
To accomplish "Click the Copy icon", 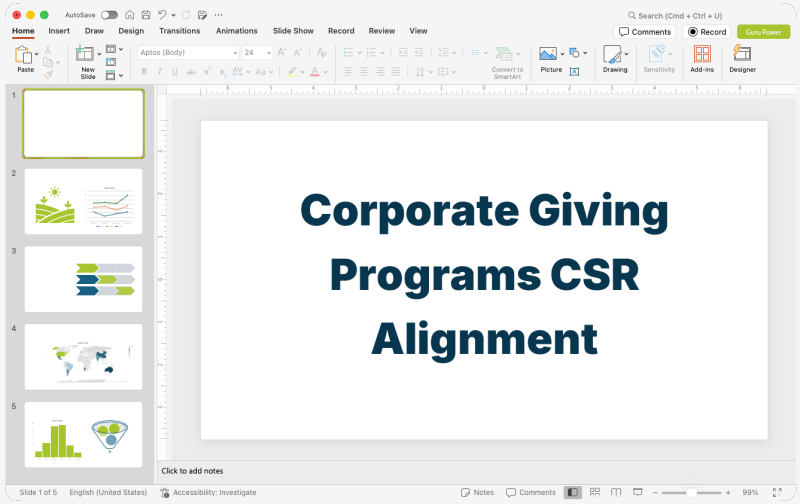I will pyautogui.click(x=47, y=62).
